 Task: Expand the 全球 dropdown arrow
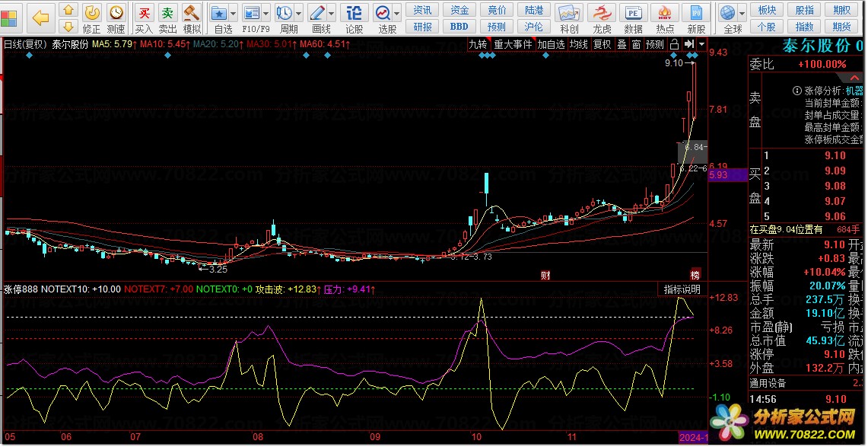(x=742, y=13)
